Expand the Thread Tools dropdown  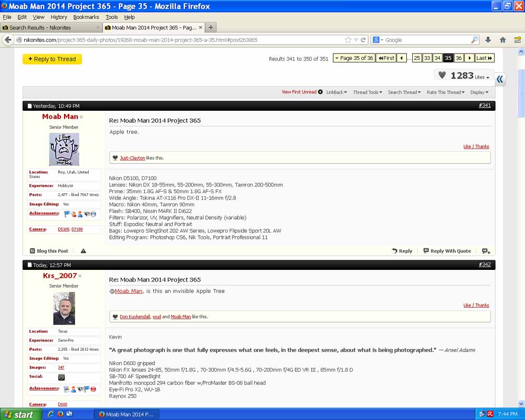pos(367,92)
